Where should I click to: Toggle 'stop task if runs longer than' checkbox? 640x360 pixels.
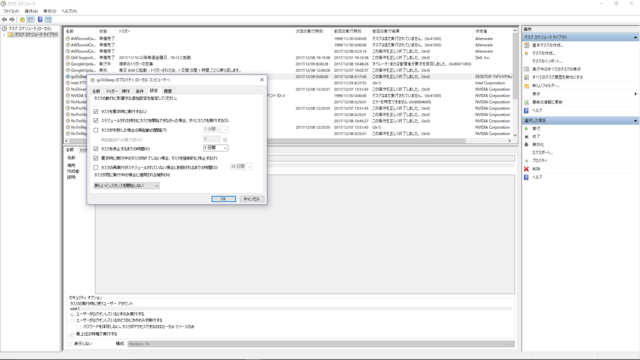click(96, 149)
